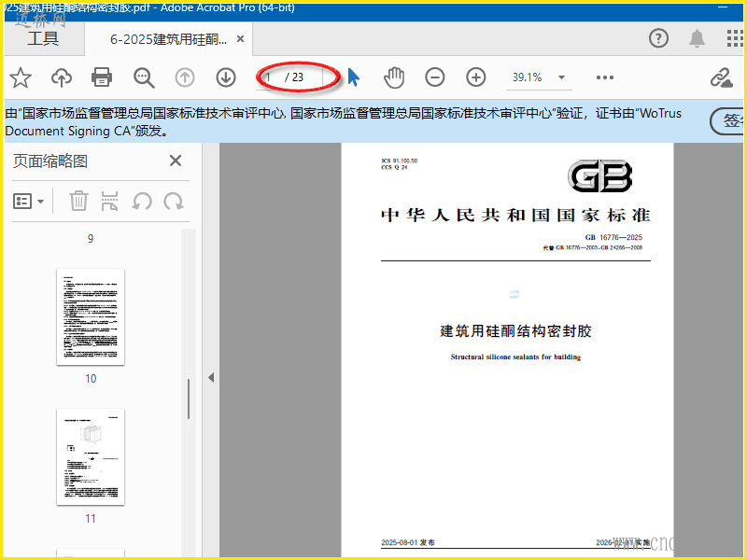Image resolution: width=747 pixels, height=560 pixels.
Task: Activate the selection arrow tool
Action: click(353, 77)
